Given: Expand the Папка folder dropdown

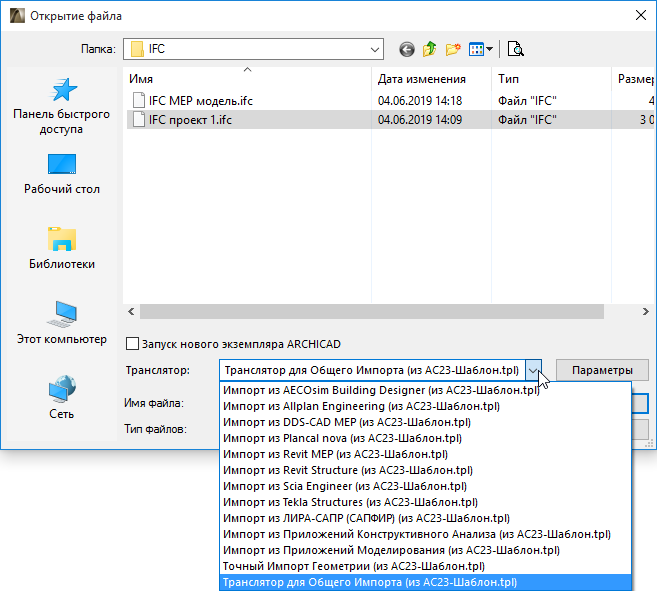Looking at the screenshot, I should (375, 49).
